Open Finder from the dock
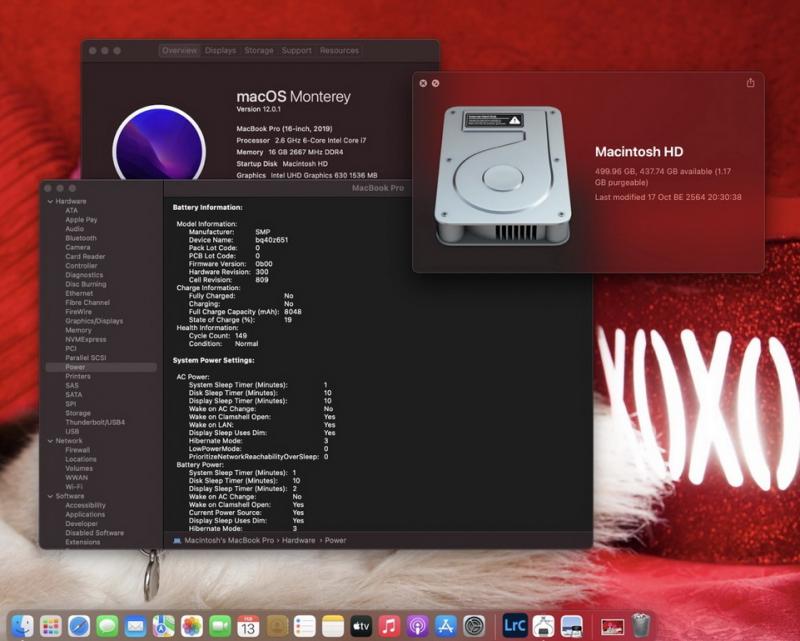The height and width of the screenshot is (641, 800). tap(22, 626)
